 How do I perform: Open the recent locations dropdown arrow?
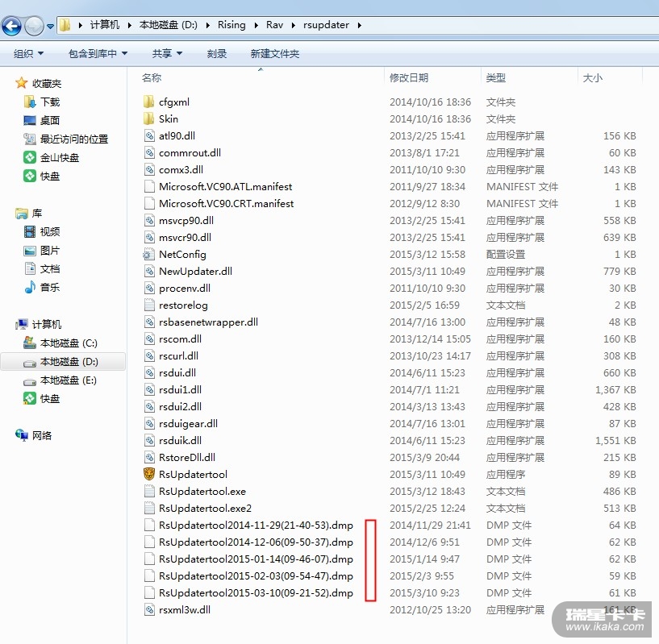pyautogui.click(x=51, y=26)
